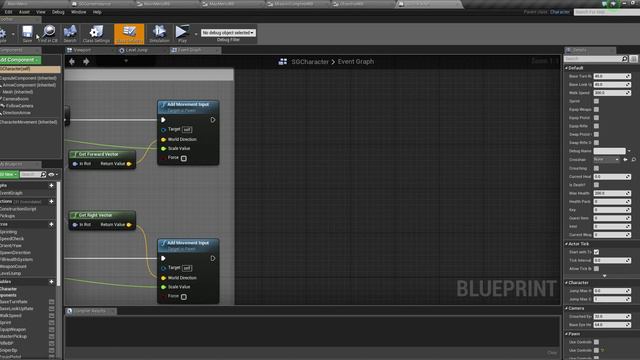Open the Window menu
640x360 pixels.
tap(78, 12)
